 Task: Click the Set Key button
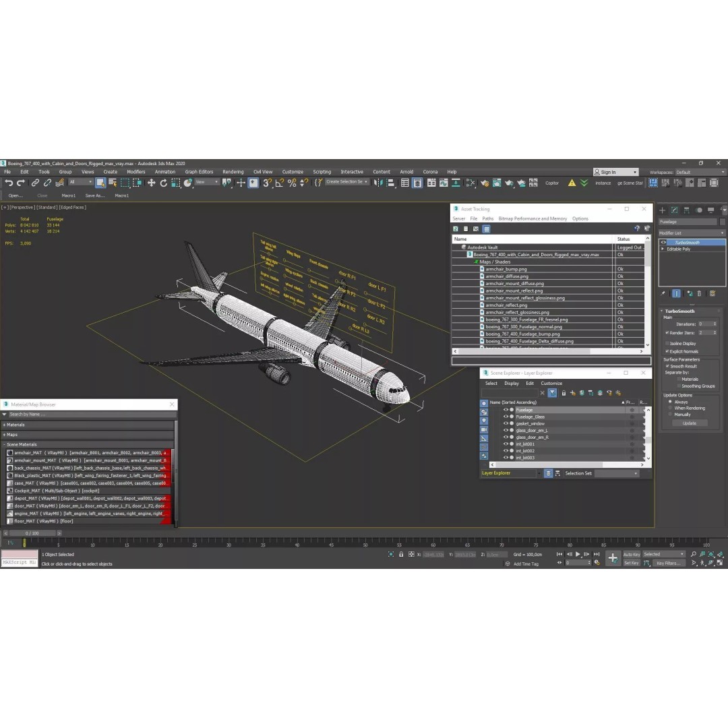pyautogui.click(x=631, y=563)
